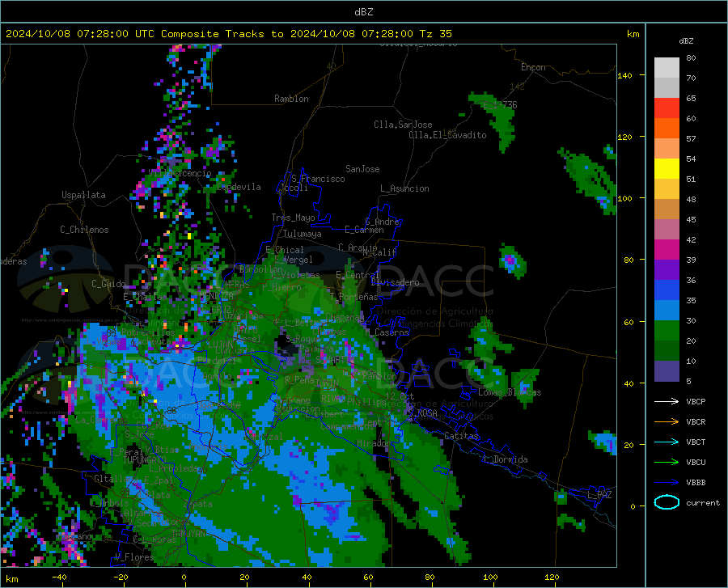Click the 'Tres_Mayo' map label
The image size is (728, 588).
[293, 218]
